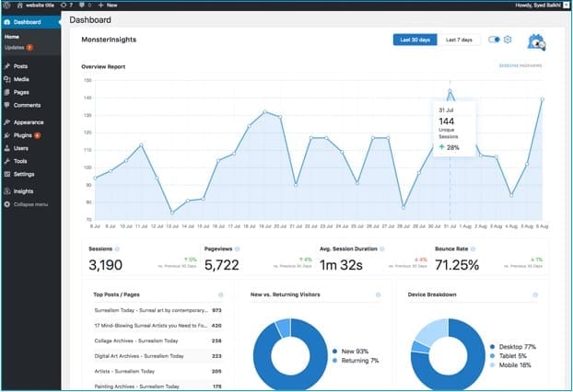
Task: Open the Comments menu label
Action: coord(27,105)
